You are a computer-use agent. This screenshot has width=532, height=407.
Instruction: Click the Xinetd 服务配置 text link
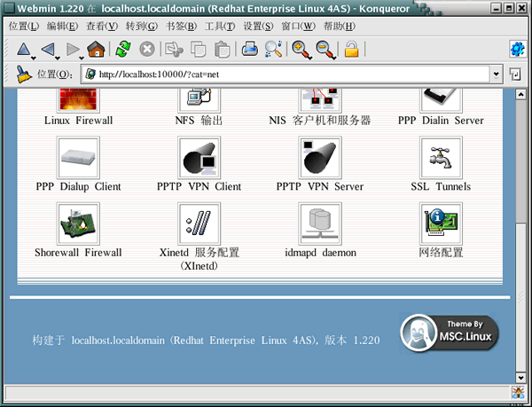point(199,259)
